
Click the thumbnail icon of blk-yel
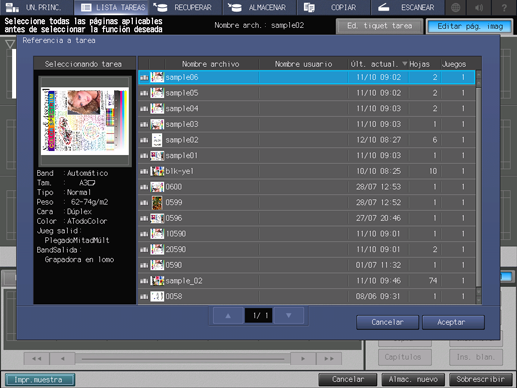(157, 171)
